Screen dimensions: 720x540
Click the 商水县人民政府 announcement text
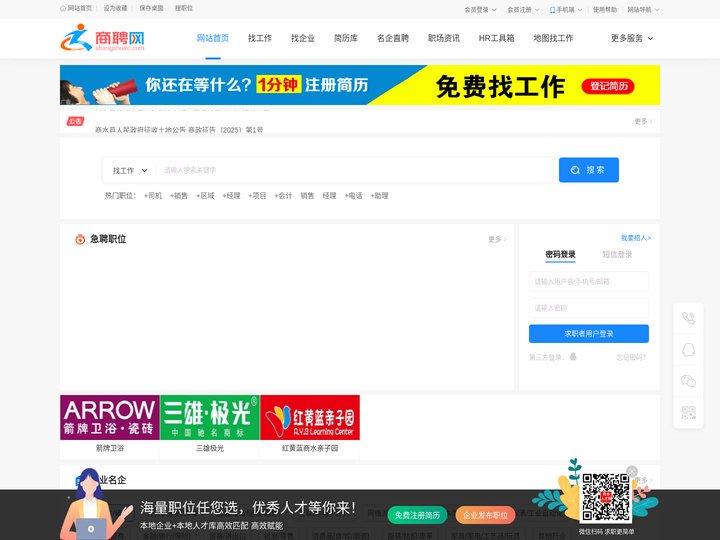(179, 129)
